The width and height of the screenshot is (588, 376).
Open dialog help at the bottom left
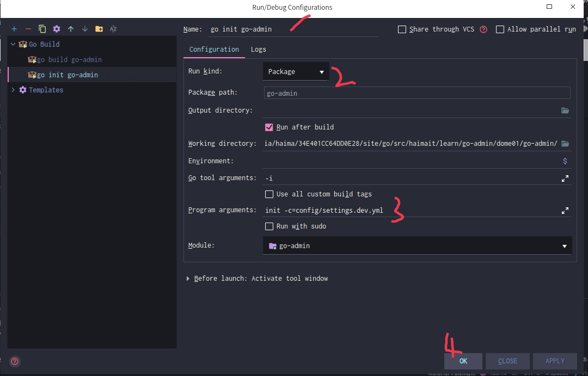tap(15, 361)
